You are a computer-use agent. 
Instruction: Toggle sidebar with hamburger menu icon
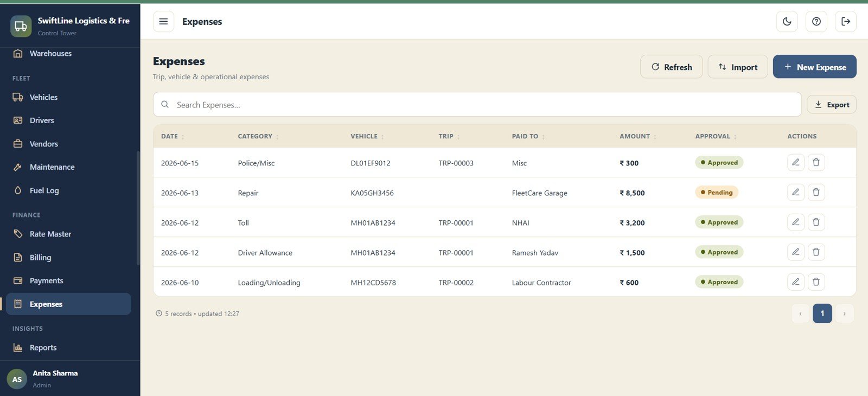[163, 22]
